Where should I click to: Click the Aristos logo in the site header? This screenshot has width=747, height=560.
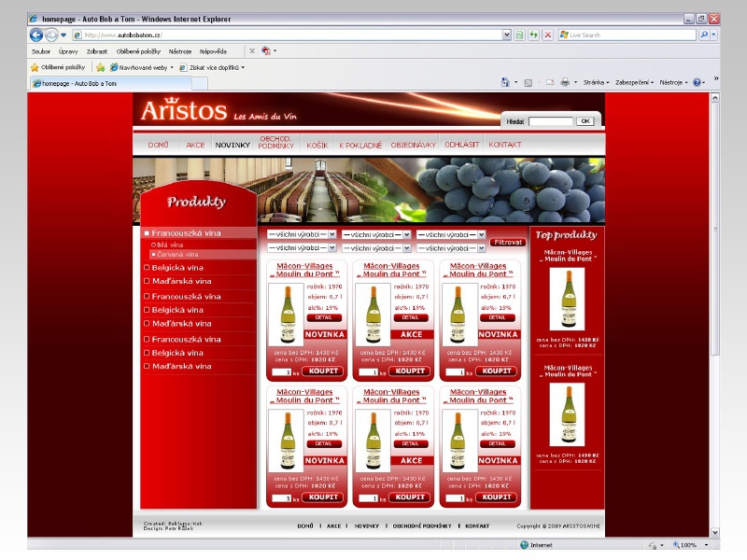184,109
